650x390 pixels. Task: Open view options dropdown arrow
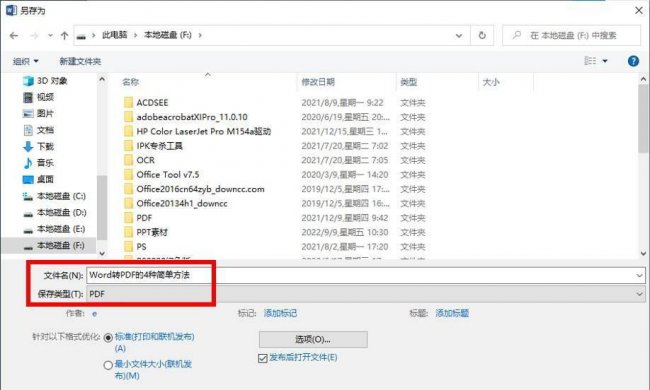(605, 61)
